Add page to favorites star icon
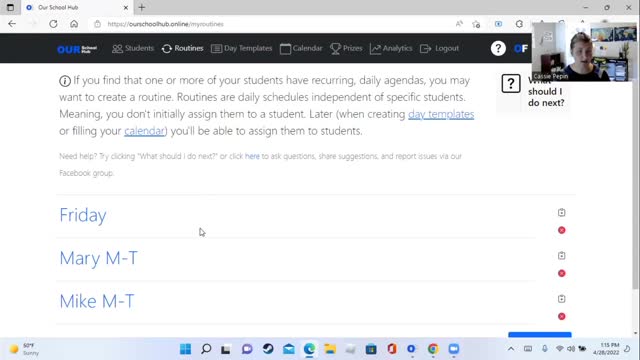The width and height of the screenshot is (640, 360). [x=476, y=24]
